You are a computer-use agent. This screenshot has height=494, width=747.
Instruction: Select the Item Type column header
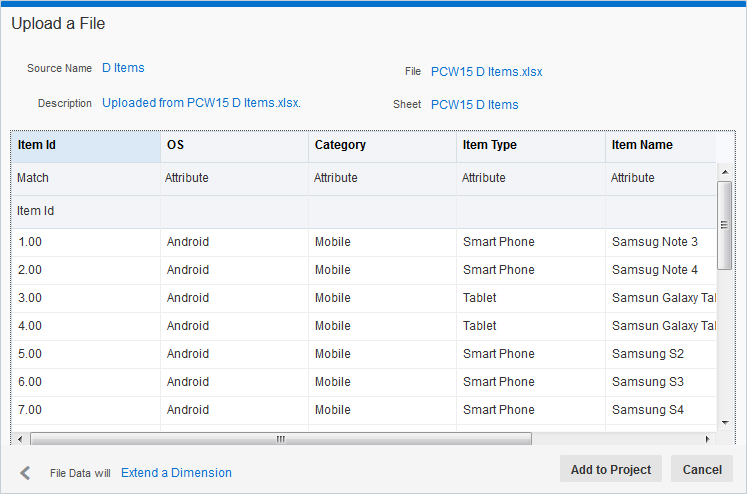(531, 145)
